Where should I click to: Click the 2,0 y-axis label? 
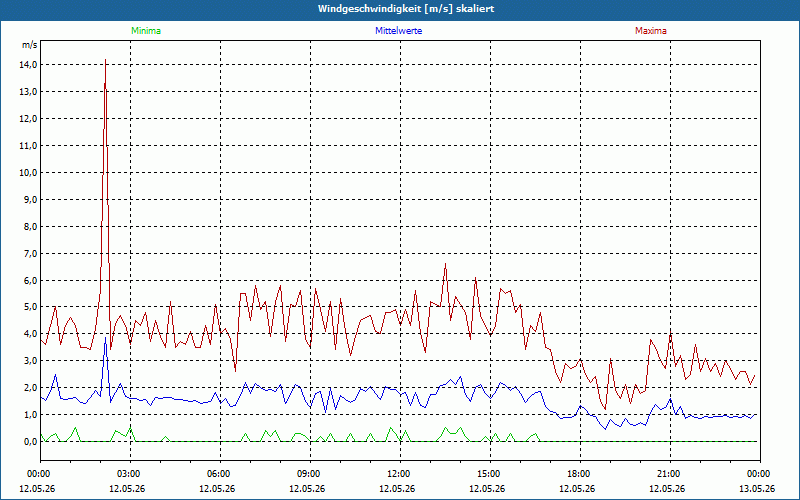(31, 388)
